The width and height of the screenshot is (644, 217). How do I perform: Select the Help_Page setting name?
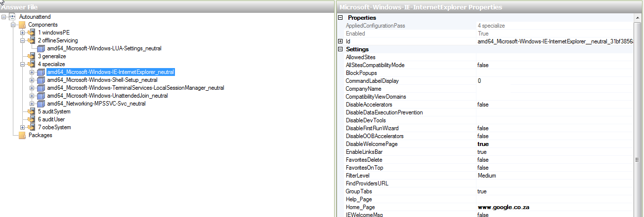[x=358, y=199]
